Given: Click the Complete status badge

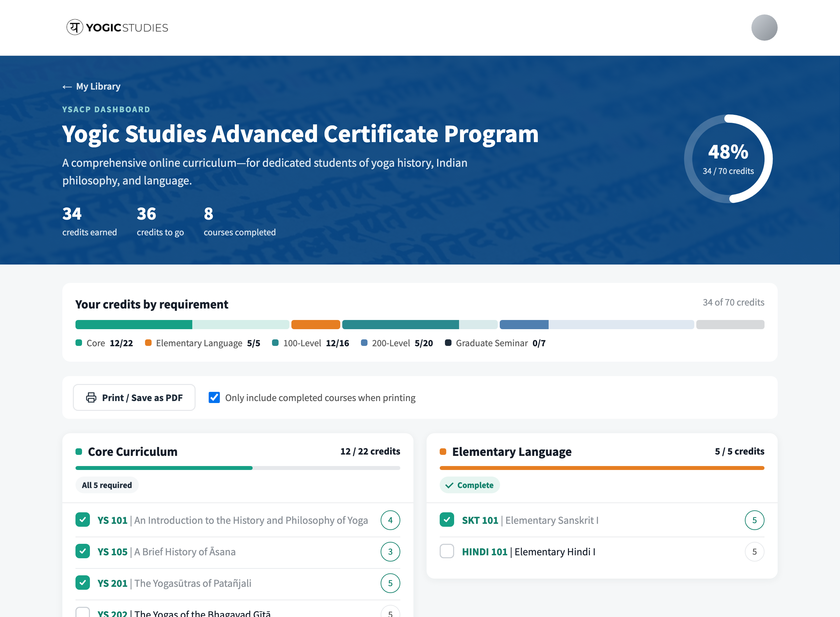Looking at the screenshot, I should [x=469, y=485].
